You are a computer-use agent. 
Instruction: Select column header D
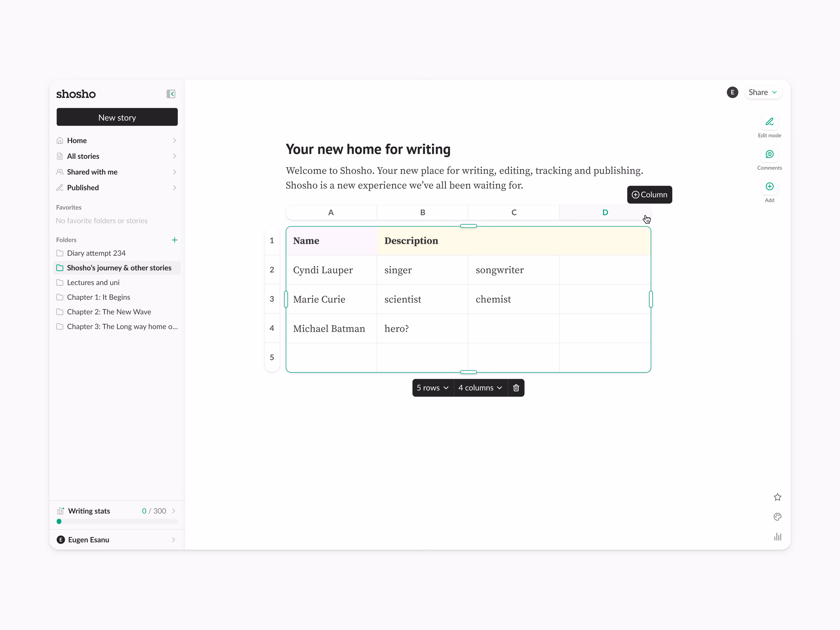pos(605,213)
